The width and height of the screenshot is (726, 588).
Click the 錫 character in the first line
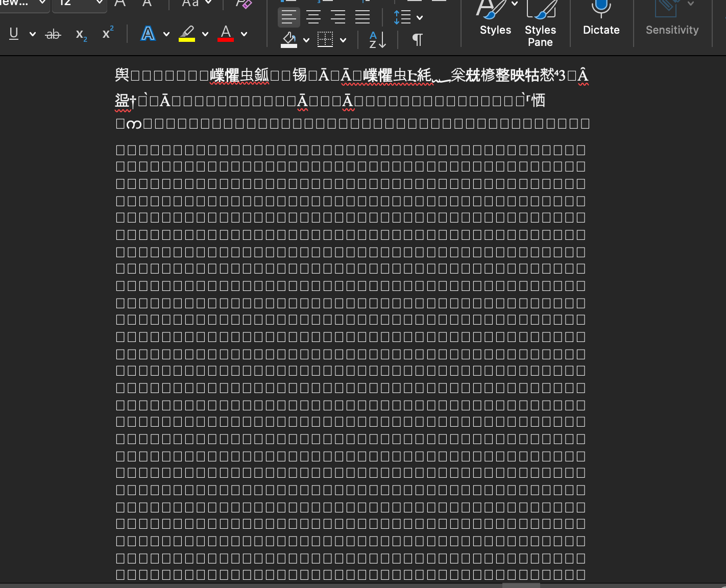(300, 76)
